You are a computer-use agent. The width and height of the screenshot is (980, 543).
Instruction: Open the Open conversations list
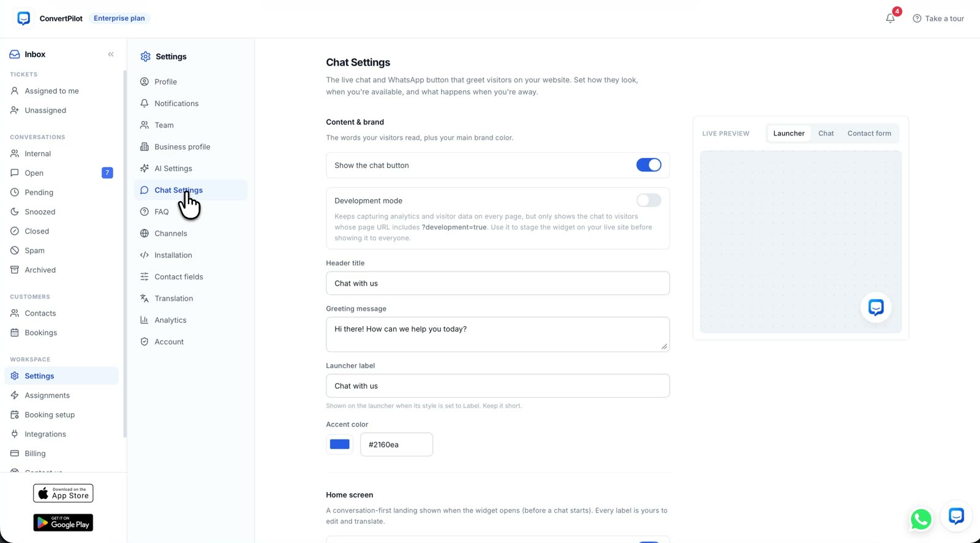61,173
